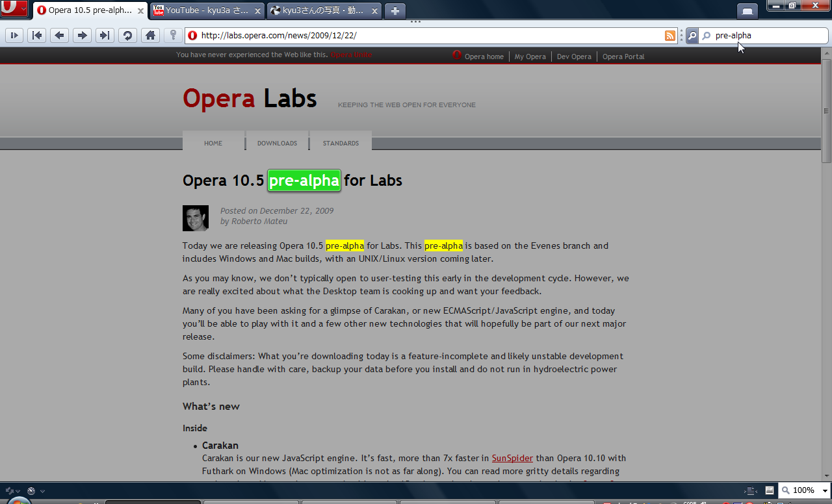The image size is (832, 504).
Task: Click the What's new heading
Action: 211,407
